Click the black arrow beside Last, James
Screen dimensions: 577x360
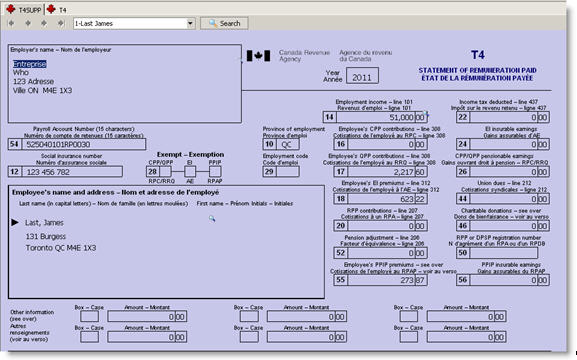[15, 222]
